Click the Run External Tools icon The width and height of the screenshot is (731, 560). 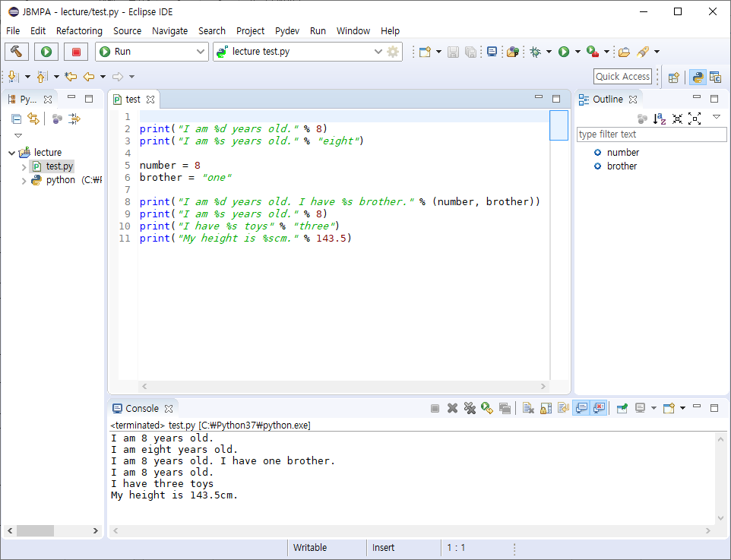[x=592, y=52]
